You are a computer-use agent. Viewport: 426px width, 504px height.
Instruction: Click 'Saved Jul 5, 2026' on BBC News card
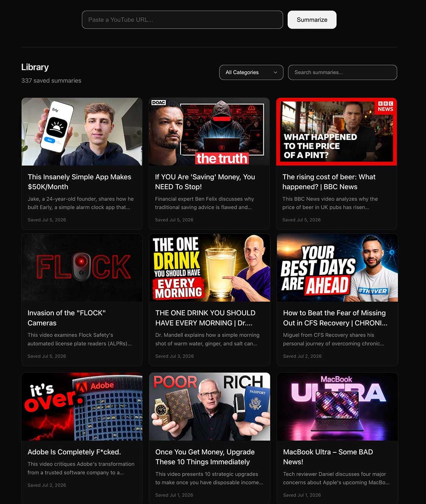(301, 220)
